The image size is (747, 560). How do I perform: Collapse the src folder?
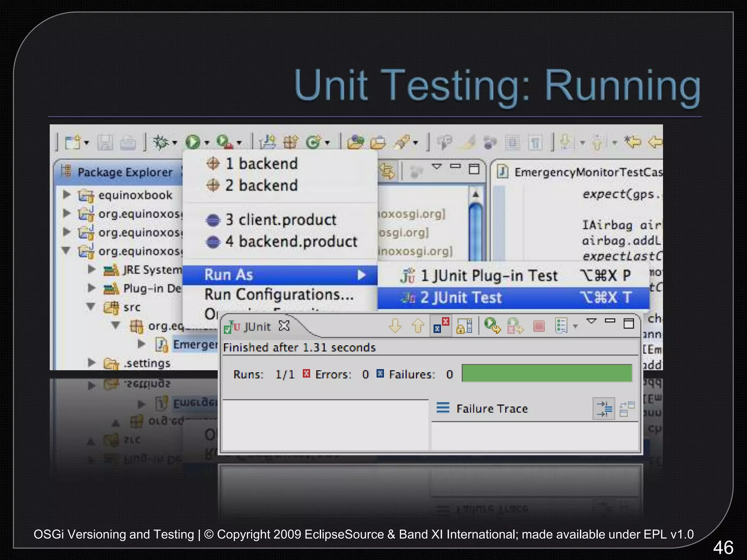pyautogui.click(x=91, y=307)
